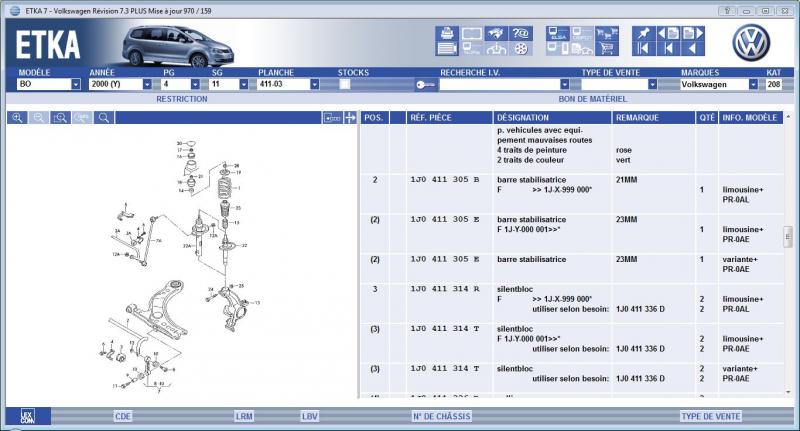The height and width of the screenshot is (431, 800).
Task: Click the BON DE MATÉRIEL label
Action: pos(592,99)
